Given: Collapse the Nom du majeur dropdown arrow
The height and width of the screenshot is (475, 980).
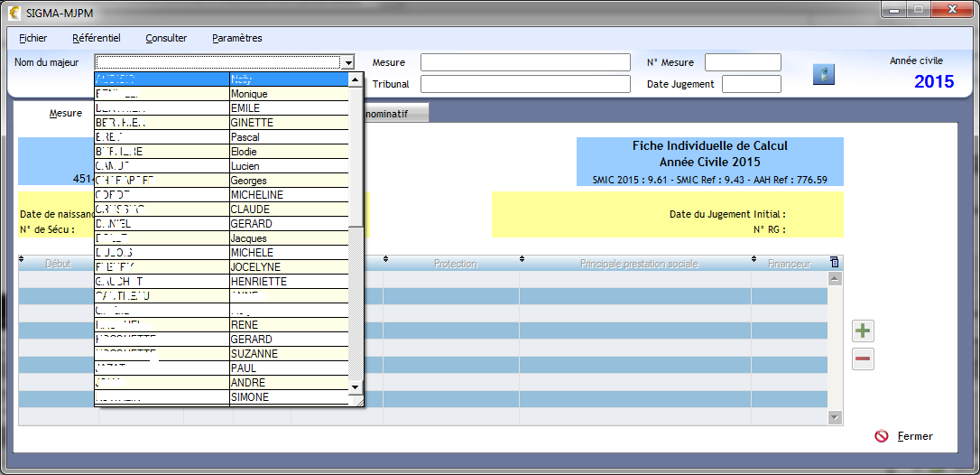Looking at the screenshot, I should (348, 62).
